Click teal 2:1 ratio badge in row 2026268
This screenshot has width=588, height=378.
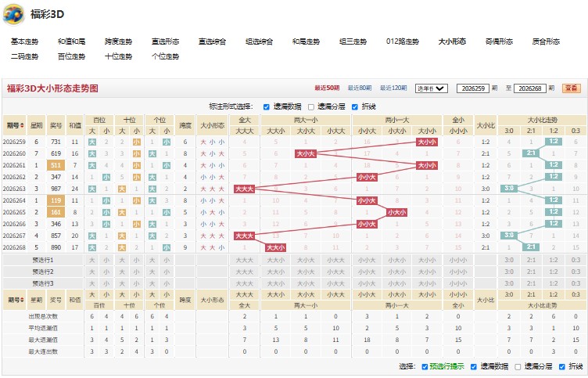[x=531, y=247]
